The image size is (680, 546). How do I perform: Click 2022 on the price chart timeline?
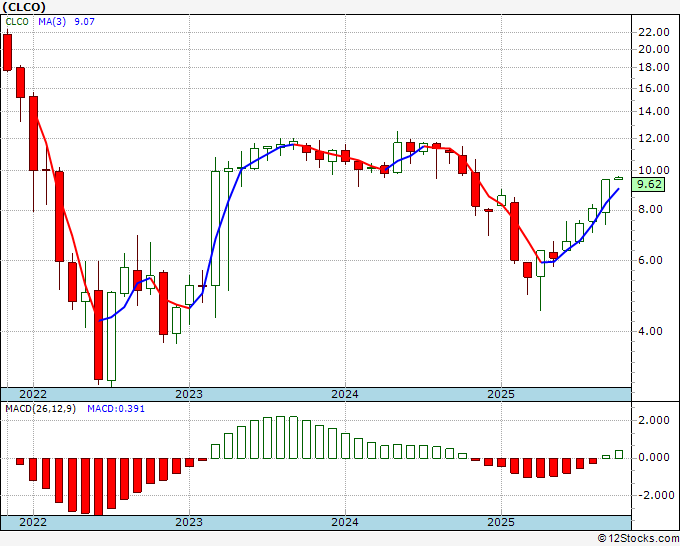click(x=33, y=394)
